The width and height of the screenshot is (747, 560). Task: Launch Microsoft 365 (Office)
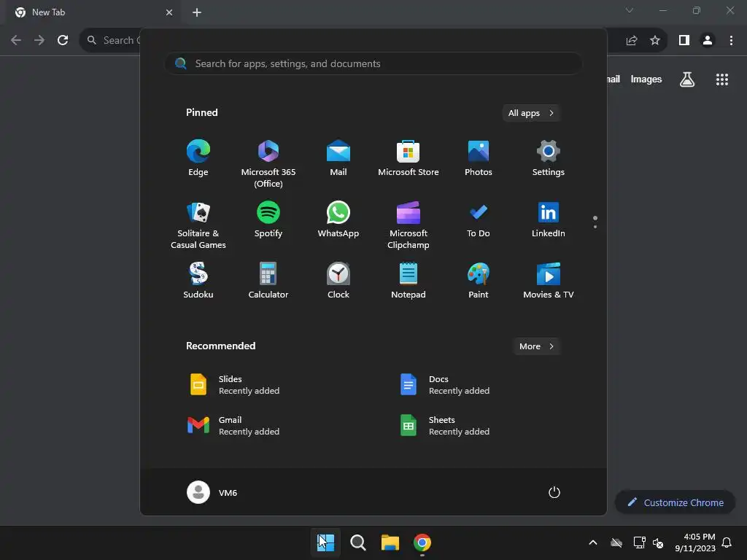tap(268, 163)
